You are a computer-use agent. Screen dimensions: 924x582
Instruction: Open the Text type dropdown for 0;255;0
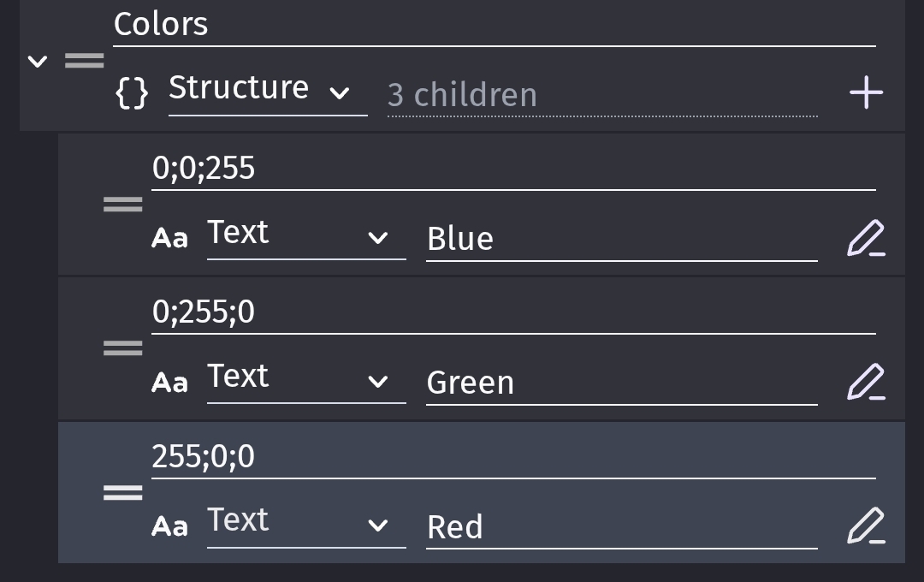click(305, 378)
